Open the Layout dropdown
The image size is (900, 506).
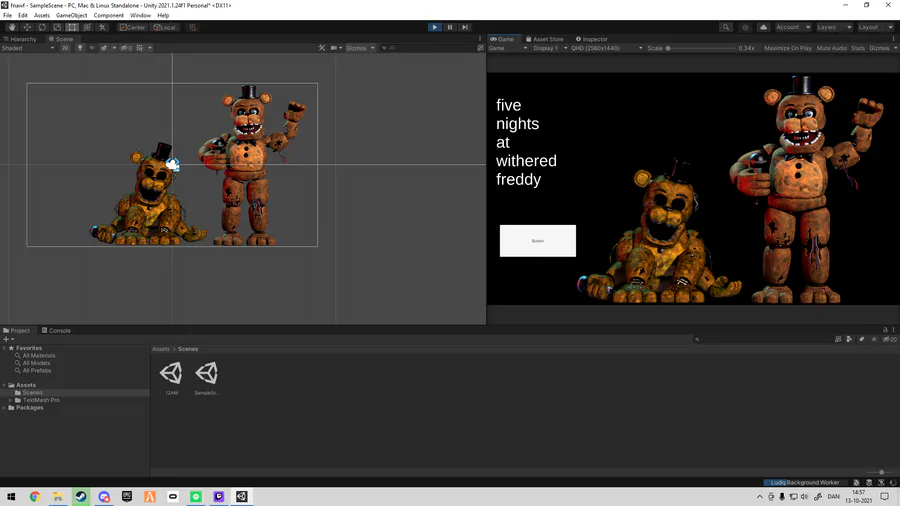(x=875, y=27)
